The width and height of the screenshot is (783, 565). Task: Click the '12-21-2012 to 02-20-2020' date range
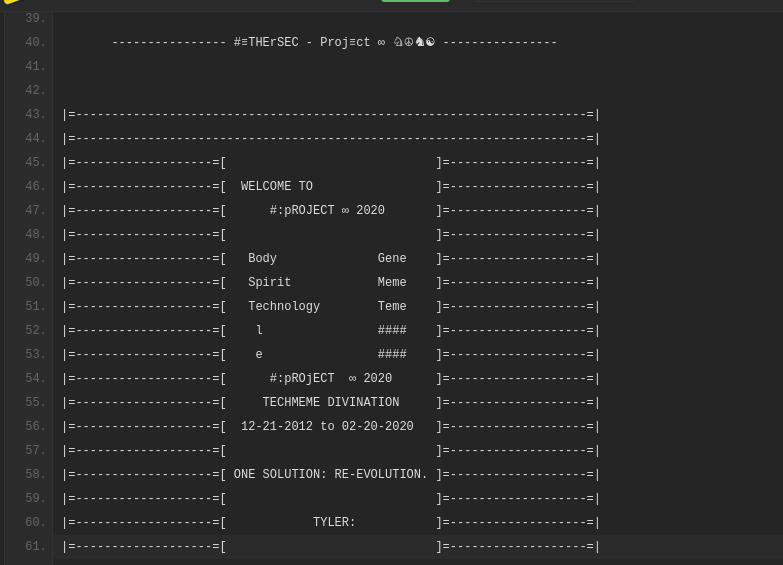327,426
